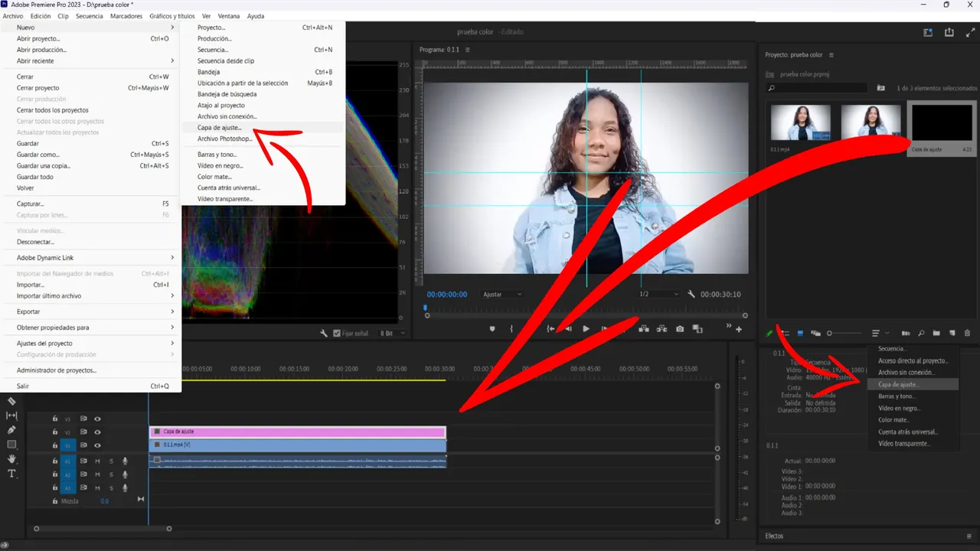Click the Export frame camera icon
The width and height of the screenshot is (980, 551).
680,329
